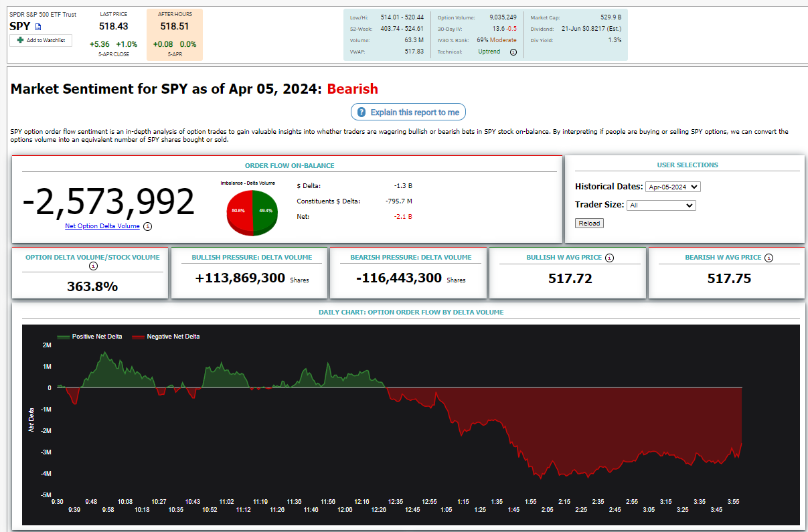Image resolution: width=808 pixels, height=532 pixels.
Task: Click the Order Flow On-Balance panel header
Action: [289, 165]
